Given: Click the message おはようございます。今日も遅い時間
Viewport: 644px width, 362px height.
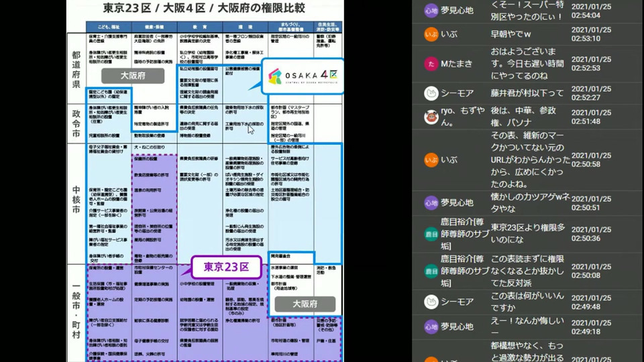Looking at the screenshot, I should tap(527, 64).
